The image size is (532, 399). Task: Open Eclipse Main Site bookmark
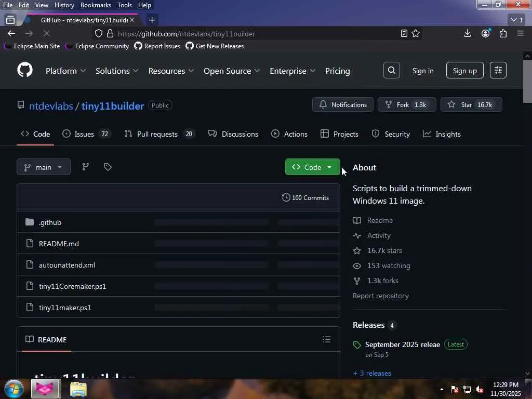pos(32,46)
